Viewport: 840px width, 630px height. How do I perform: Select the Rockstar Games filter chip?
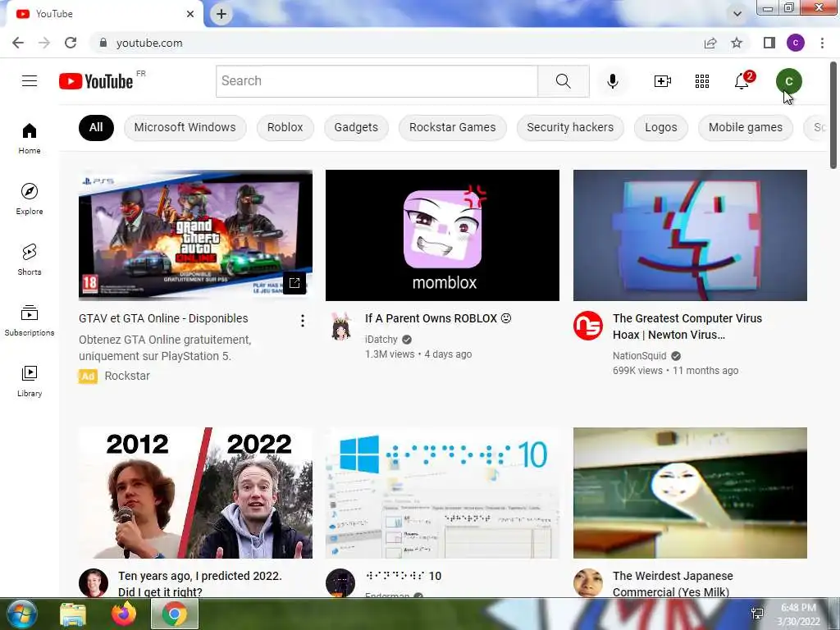click(453, 127)
